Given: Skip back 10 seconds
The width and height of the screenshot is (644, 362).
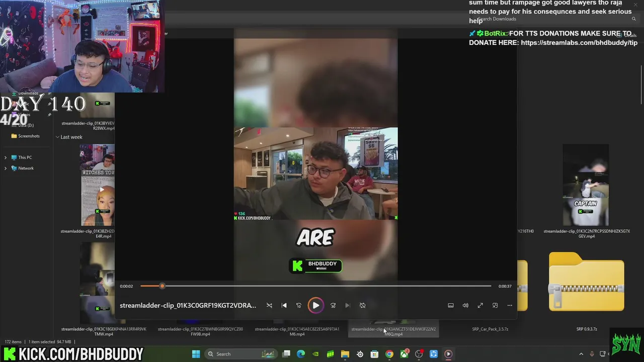Looking at the screenshot, I should click(x=299, y=305).
